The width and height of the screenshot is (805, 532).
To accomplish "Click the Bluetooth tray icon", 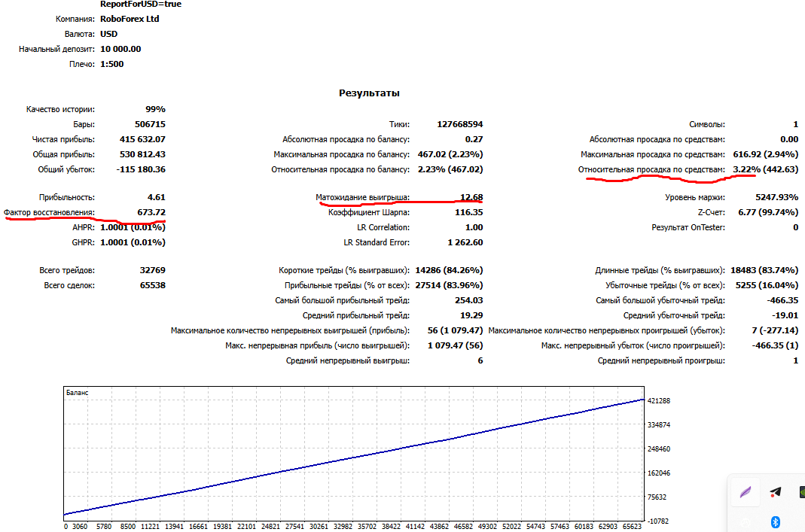I will click(775, 521).
